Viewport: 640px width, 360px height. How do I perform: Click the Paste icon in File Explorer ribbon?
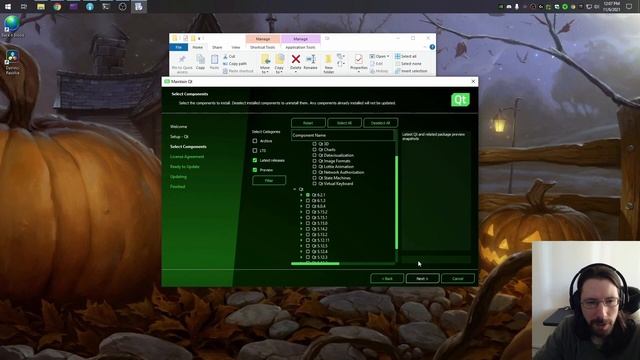214,60
